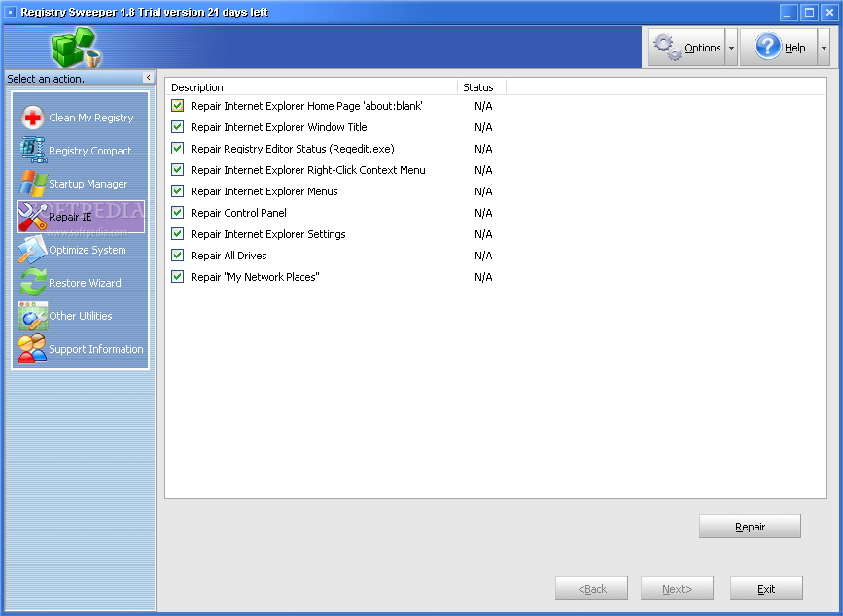Click the Restore Wizard green arrows icon
The image size is (843, 616).
[x=33, y=283]
